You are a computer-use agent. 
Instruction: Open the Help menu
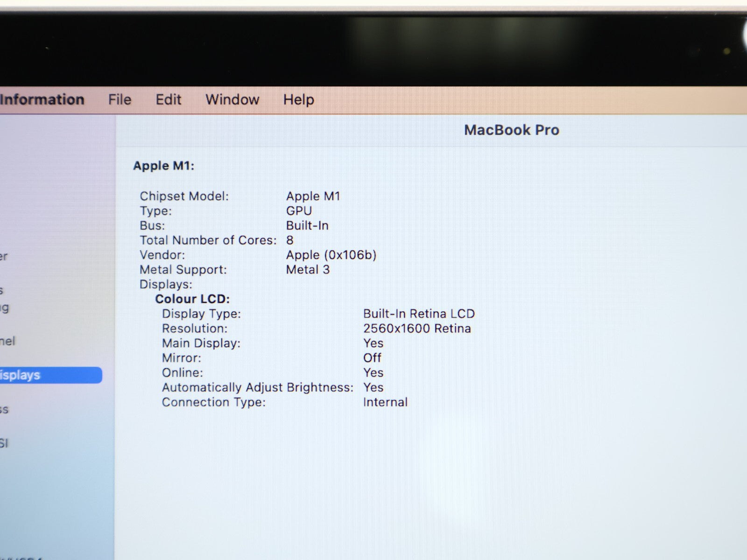pos(298,100)
